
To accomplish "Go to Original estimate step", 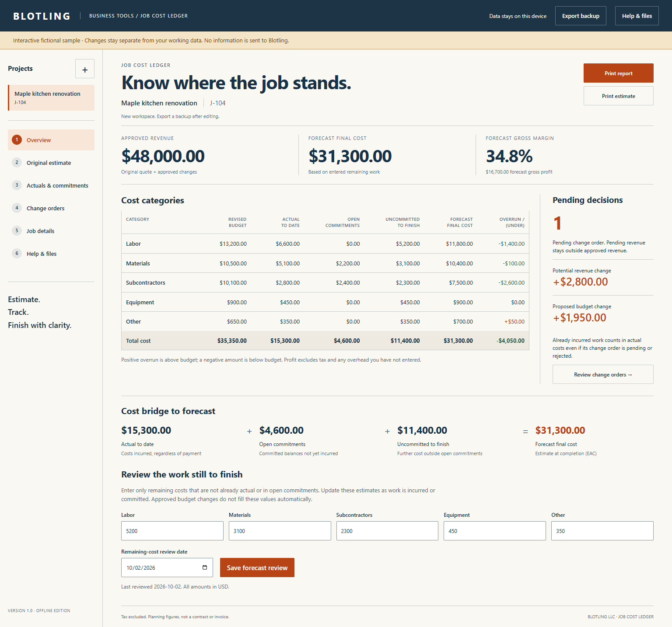I will (51, 163).
